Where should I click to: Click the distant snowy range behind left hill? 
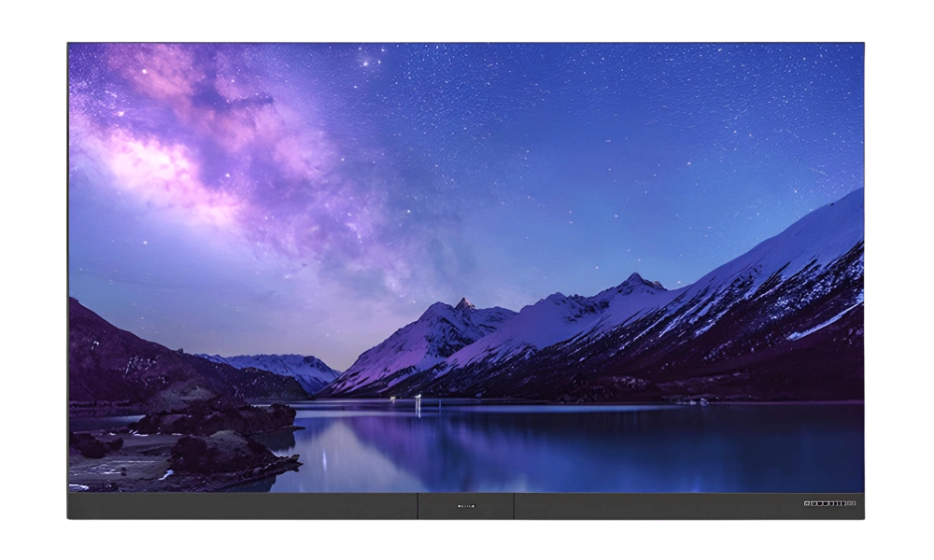(274, 368)
